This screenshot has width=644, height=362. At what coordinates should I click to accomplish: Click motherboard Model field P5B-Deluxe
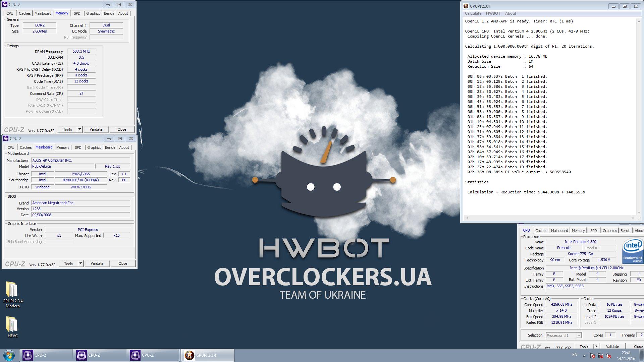click(x=63, y=166)
